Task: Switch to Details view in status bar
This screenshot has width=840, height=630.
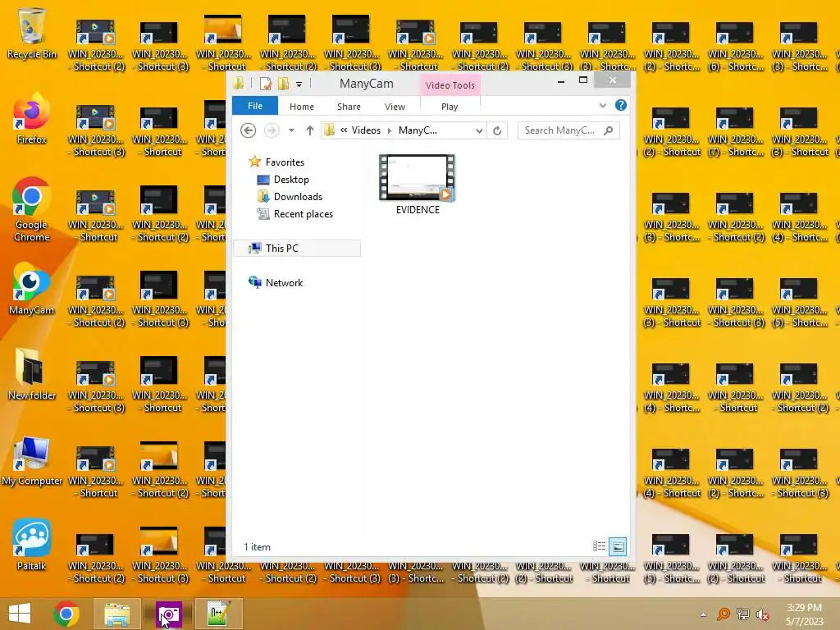Action: point(599,546)
